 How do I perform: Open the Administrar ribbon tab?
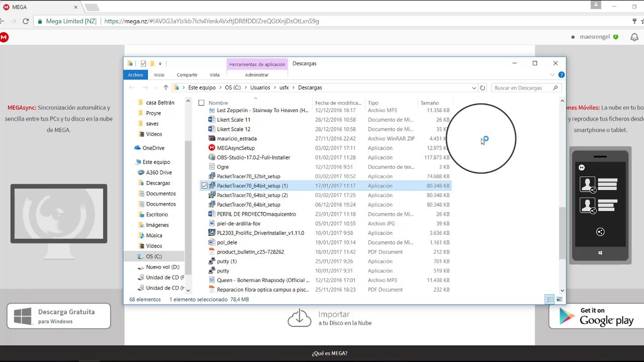[x=257, y=75]
